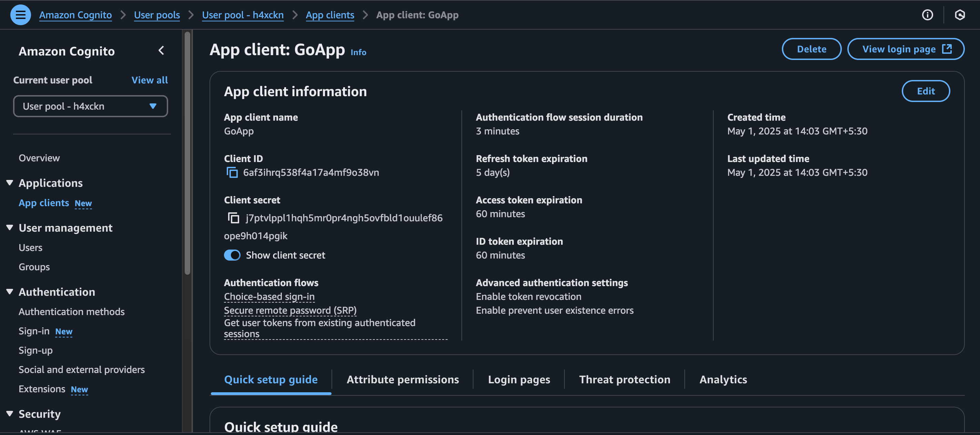980x435 pixels.
Task: Click the sidebar vertical scrollbar
Action: tap(187, 152)
